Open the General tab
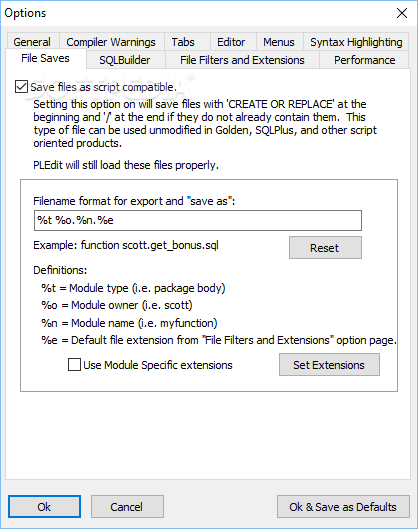418x529 pixels. click(x=32, y=42)
